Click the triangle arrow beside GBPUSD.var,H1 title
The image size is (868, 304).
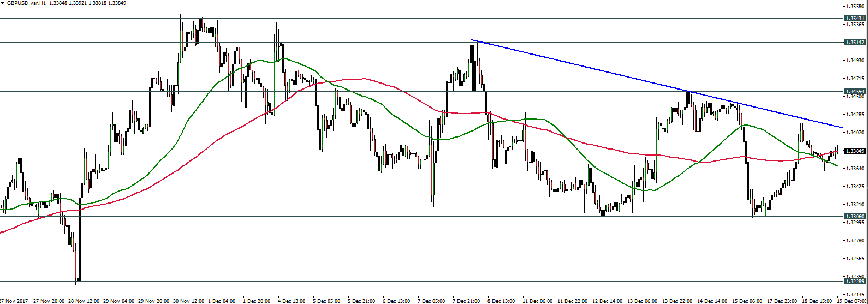3,3
